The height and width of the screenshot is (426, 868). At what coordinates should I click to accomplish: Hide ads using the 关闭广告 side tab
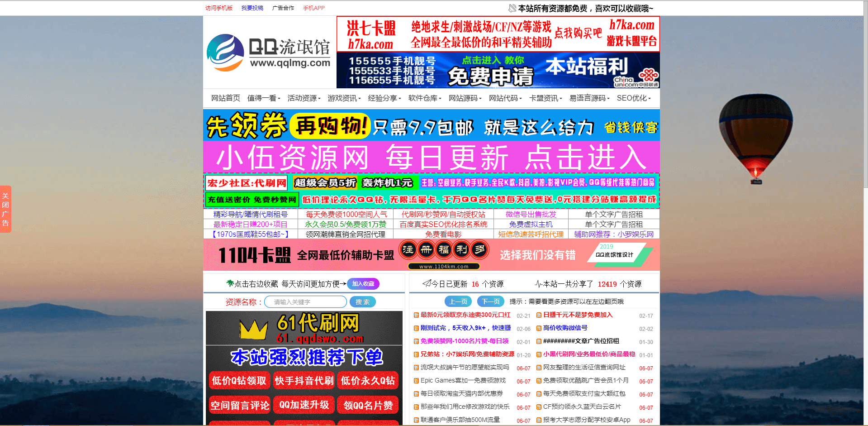(x=6, y=209)
